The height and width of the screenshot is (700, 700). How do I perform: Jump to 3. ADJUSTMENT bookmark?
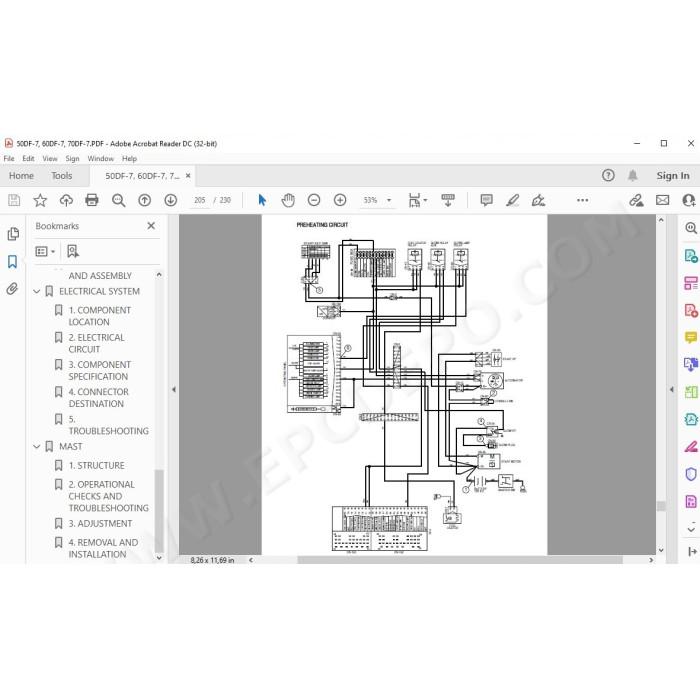(x=100, y=524)
